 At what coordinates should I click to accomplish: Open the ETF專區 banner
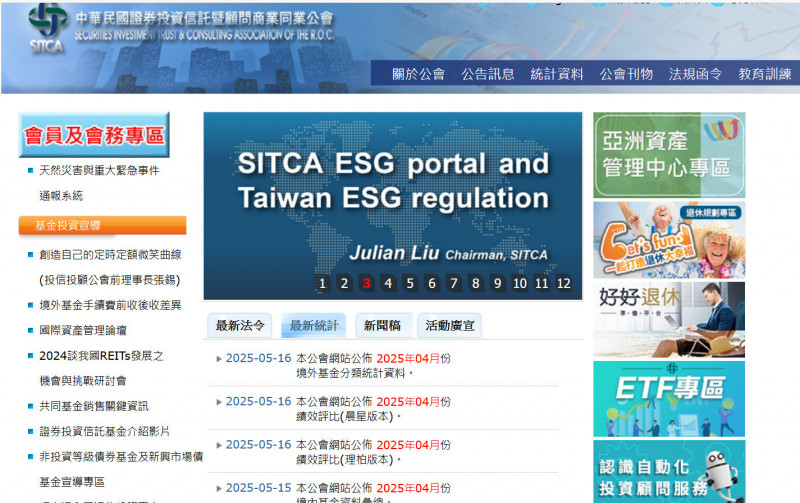pyautogui.click(x=669, y=399)
